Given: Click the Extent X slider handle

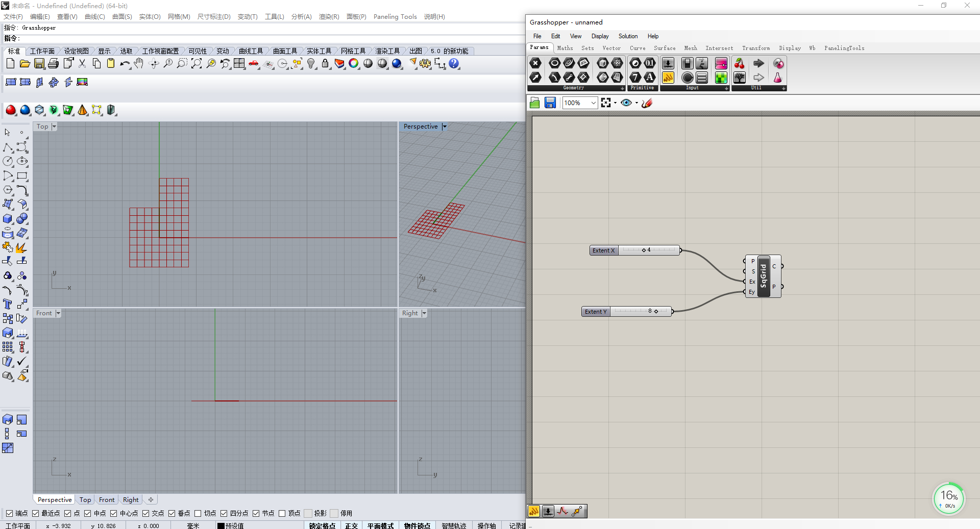Looking at the screenshot, I should 644,250.
